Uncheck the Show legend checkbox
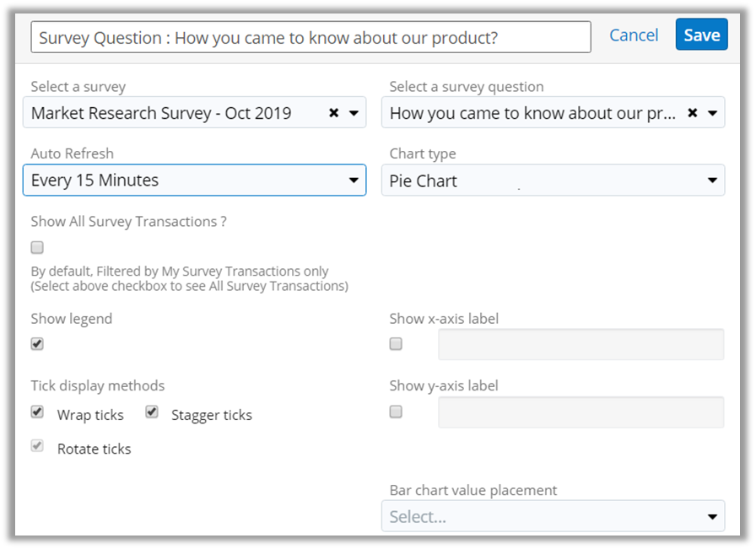The width and height of the screenshot is (756, 549). coord(37,344)
